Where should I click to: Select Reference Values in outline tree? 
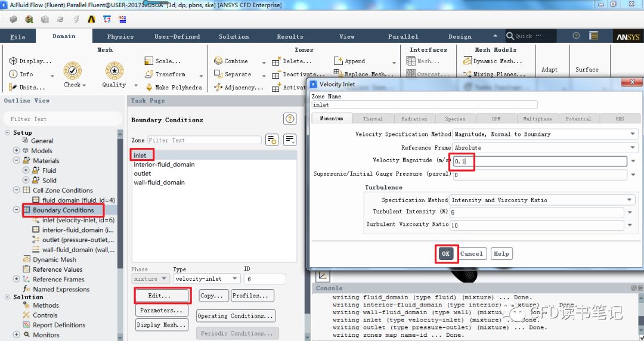click(57, 269)
